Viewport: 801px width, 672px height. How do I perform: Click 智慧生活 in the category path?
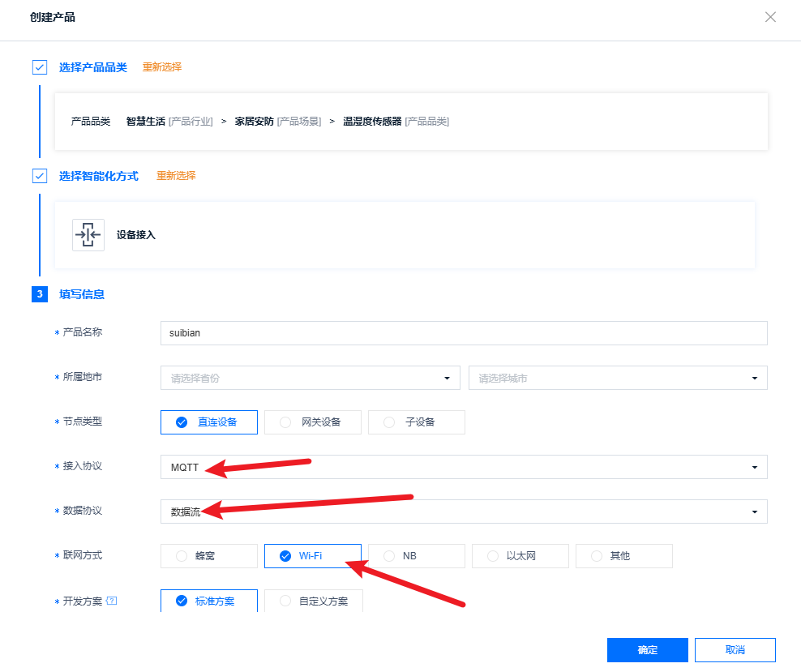click(146, 122)
